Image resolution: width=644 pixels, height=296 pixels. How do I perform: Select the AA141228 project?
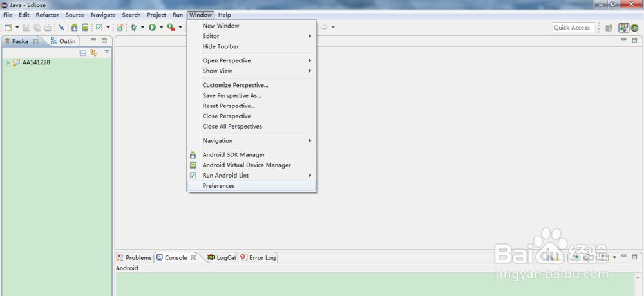(x=36, y=62)
